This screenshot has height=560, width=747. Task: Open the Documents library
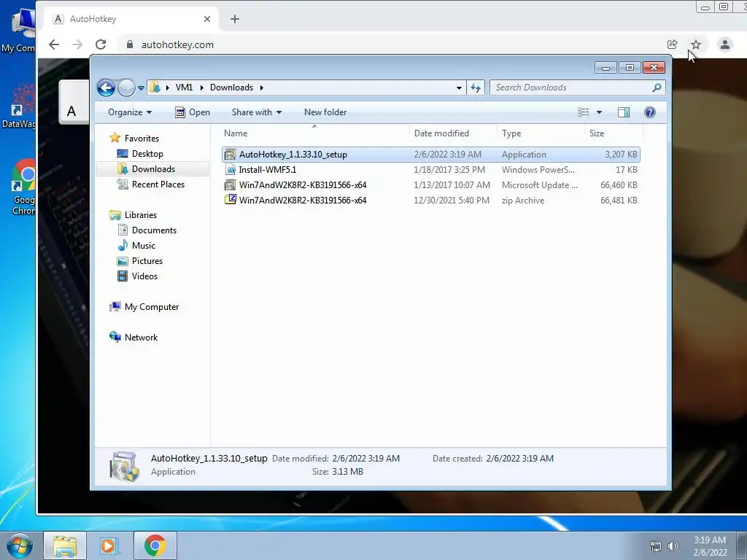(x=154, y=230)
